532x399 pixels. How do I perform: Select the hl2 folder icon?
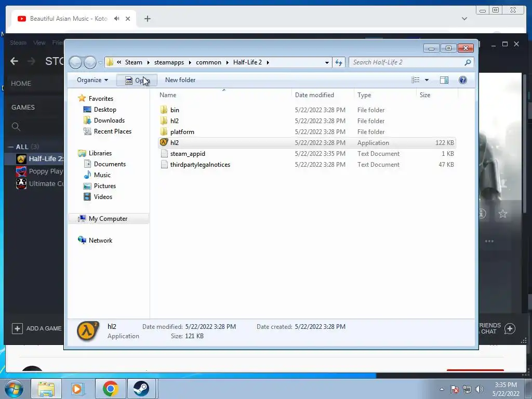point(164,121)
